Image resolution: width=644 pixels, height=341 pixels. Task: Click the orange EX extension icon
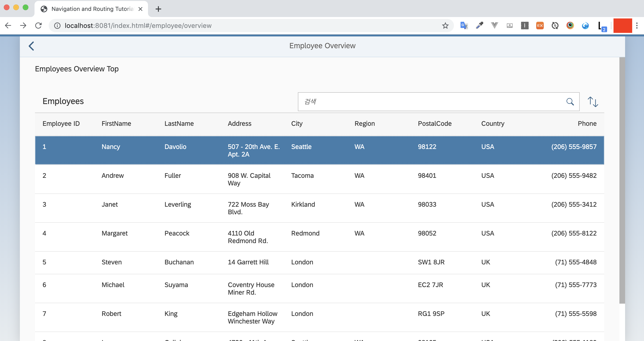coord(540,26)
